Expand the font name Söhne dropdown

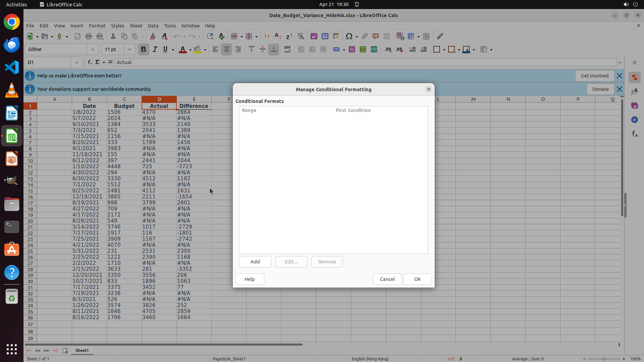[93, 50]
